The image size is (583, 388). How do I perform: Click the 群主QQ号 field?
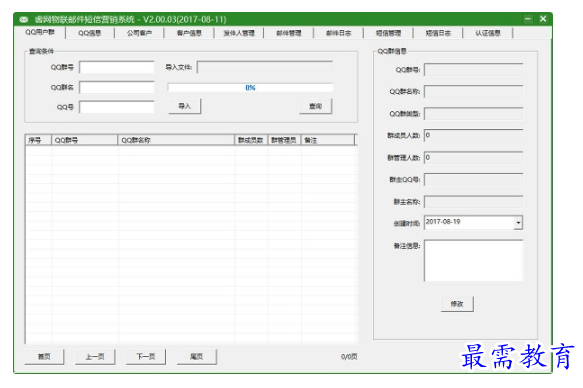474,180
